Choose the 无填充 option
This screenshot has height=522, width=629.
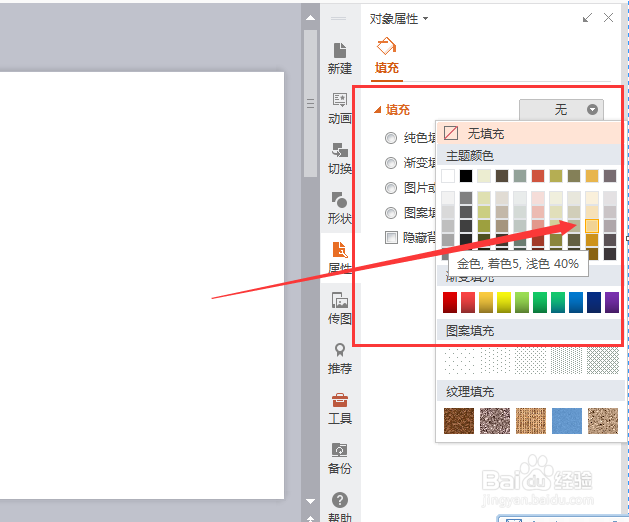[x=529, y=133]
